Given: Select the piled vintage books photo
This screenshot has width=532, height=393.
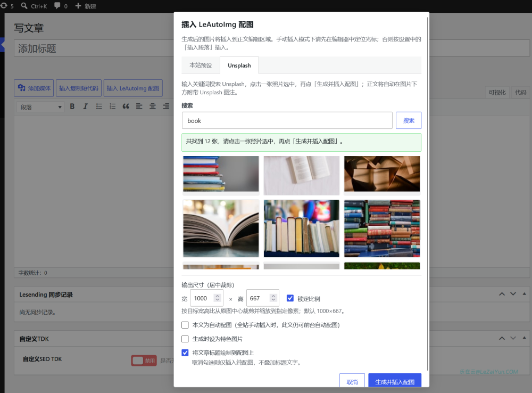Looking at the screenshot, I should (x=382, y=228).
